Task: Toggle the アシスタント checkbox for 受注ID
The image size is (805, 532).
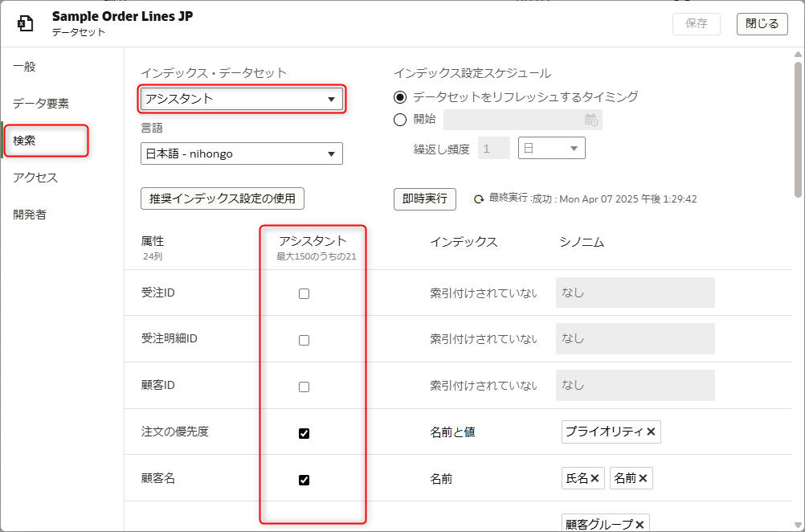Action: (304, 294)
